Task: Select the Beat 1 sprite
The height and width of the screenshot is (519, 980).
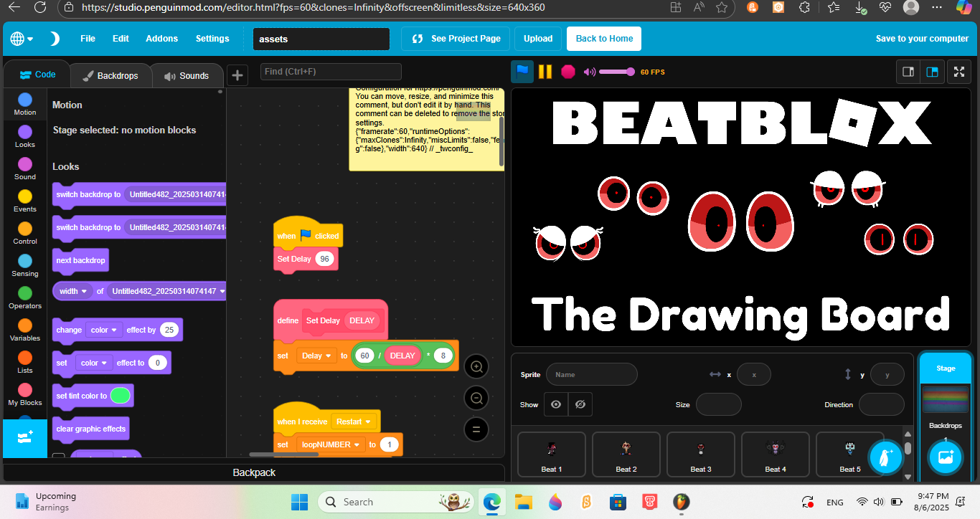Action: [552, 455]
